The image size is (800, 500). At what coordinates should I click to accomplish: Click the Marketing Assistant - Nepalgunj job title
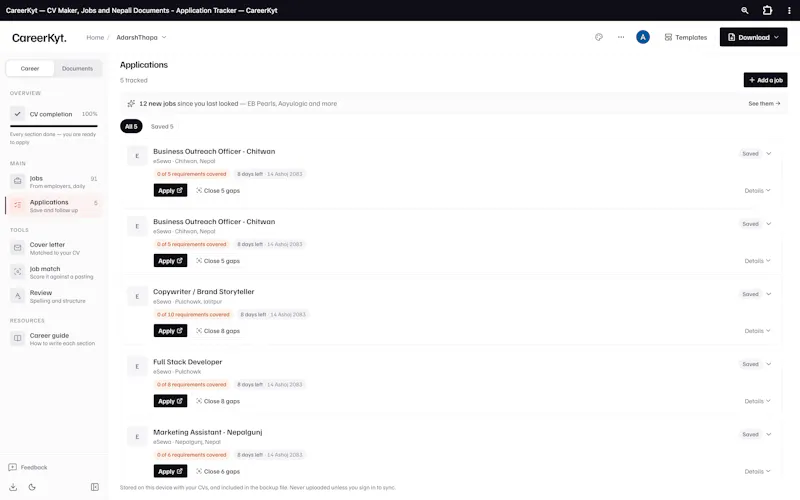point(208,432)
